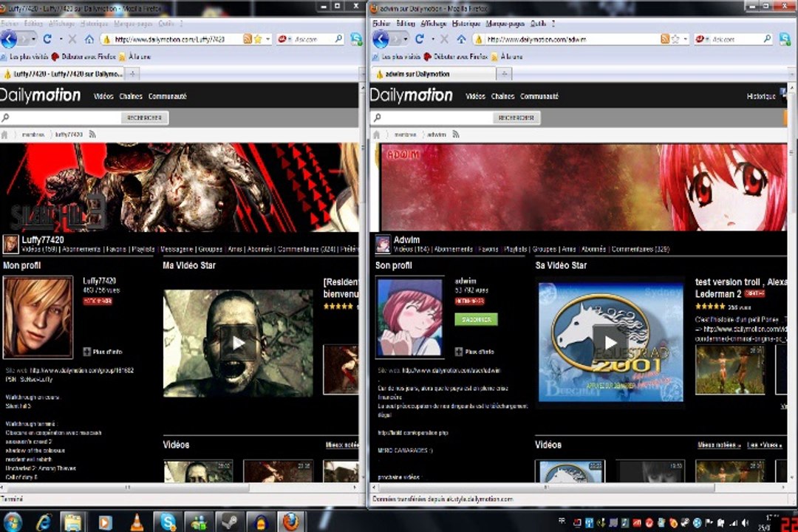Click horizontal scrollbar of the adwim window
This screenshot has height=532, width=798.
546,487
